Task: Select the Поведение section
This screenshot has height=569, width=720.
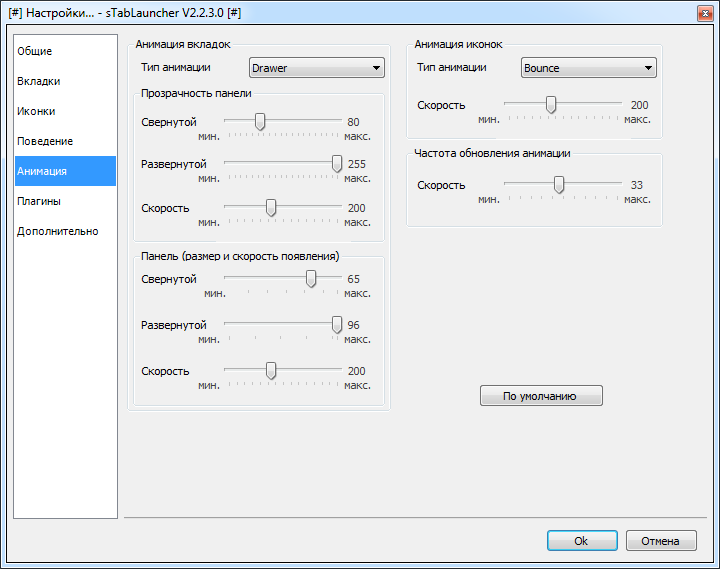Action: [x=65, y=141]
